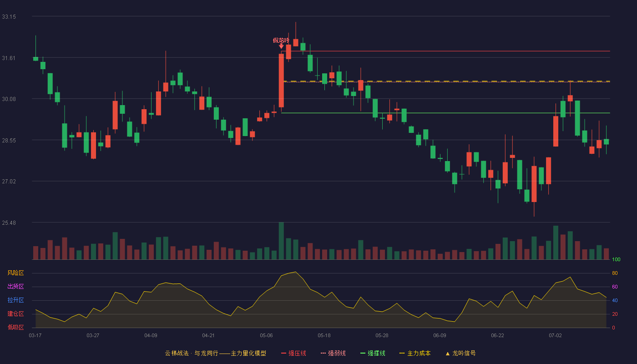Click the 07-02 date axis label

(555, 335)
